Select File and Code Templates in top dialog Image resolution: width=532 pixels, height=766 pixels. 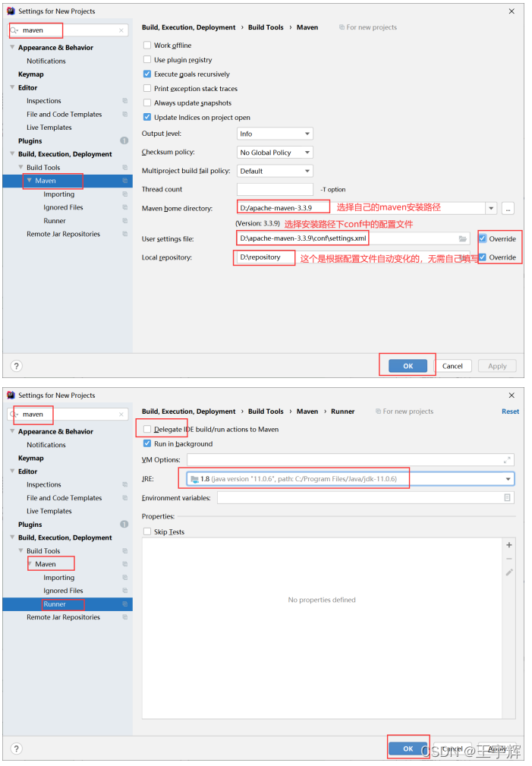coord(64,115)
